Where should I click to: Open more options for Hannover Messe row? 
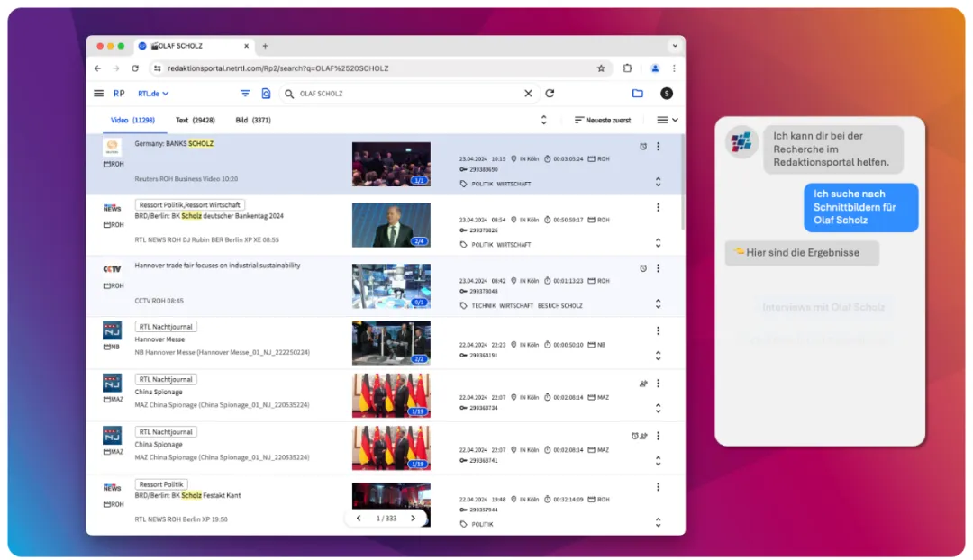pyautogui.click(x=659, y=330)
